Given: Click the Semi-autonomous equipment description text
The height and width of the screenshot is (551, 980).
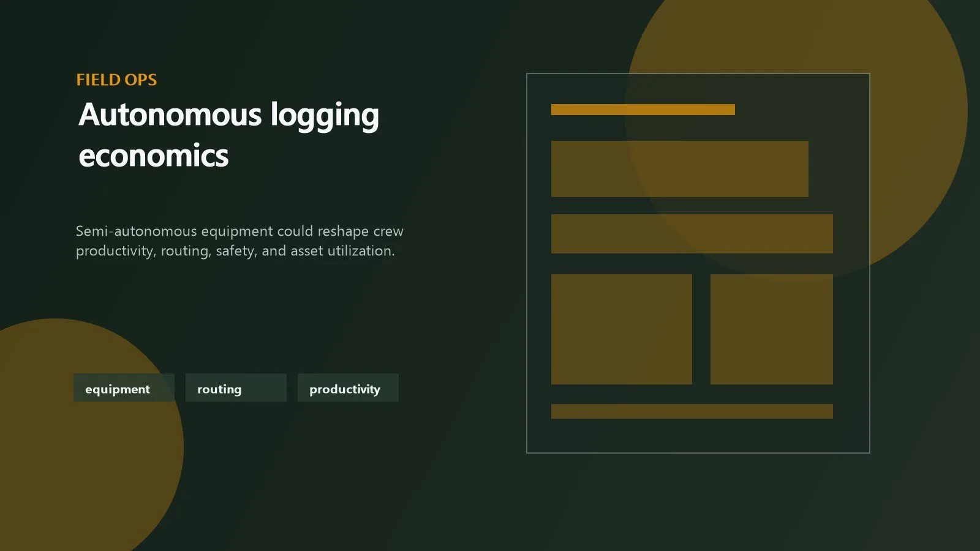Looking at the screenshot, I should 239,241.
